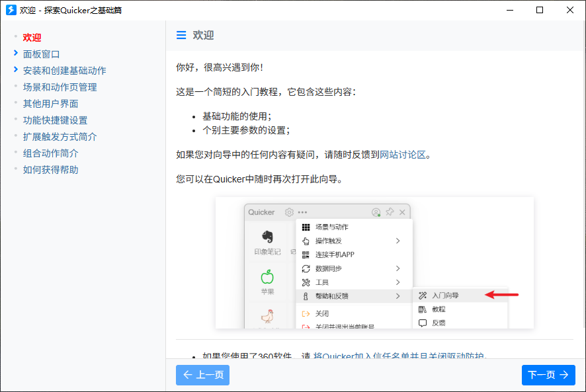Expand the 欢迎 node chevron in sidebar
586x392 pixels.
tap(15, 37)
